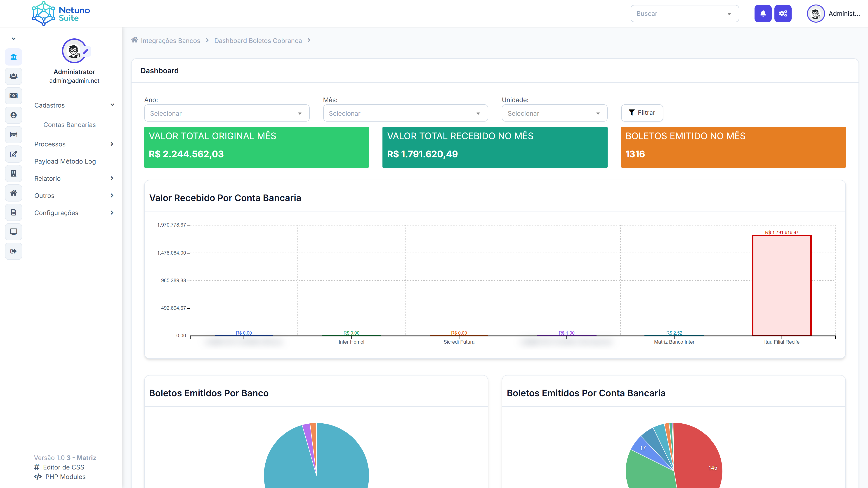Open the pencil edit sidebar icon
The image size is (868, 488).
pos(14,154)
